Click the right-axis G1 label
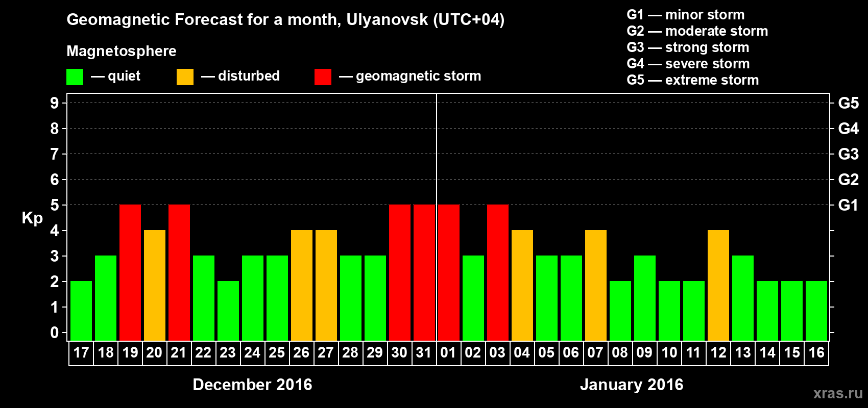Image resolution: width=868 pixels, height=408 pixels. tap(848, 205)
